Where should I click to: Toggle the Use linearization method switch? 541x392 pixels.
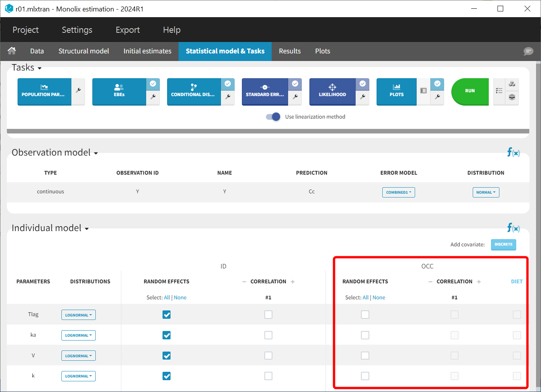pos(273,117)
